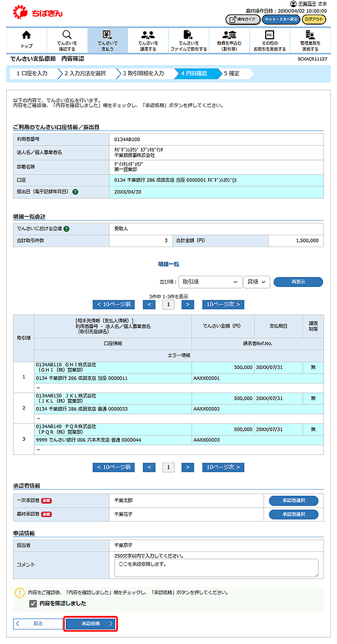Click the 再表示 button
The width and height of the screenshot is (337, 644).
pyautogui.click(x=298, y=282)
